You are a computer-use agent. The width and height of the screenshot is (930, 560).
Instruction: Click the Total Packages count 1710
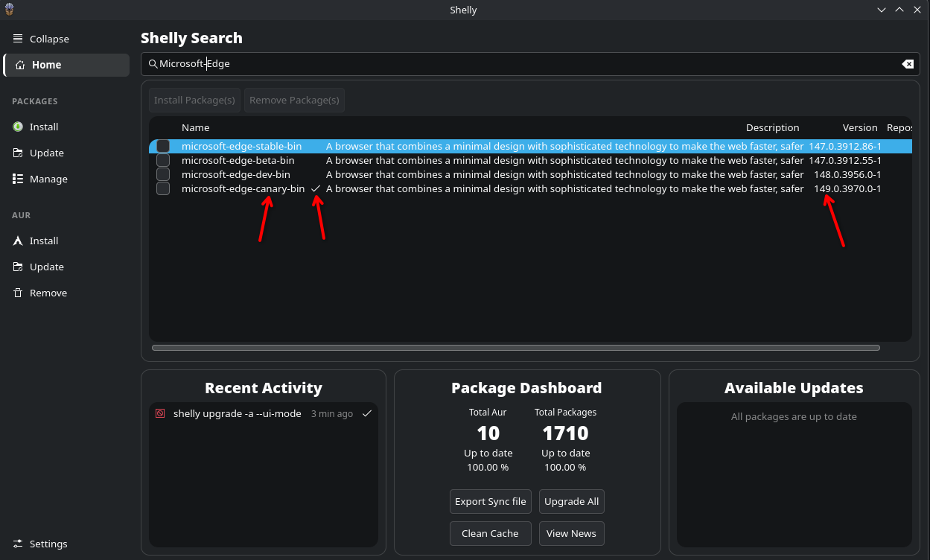point(565,433)
